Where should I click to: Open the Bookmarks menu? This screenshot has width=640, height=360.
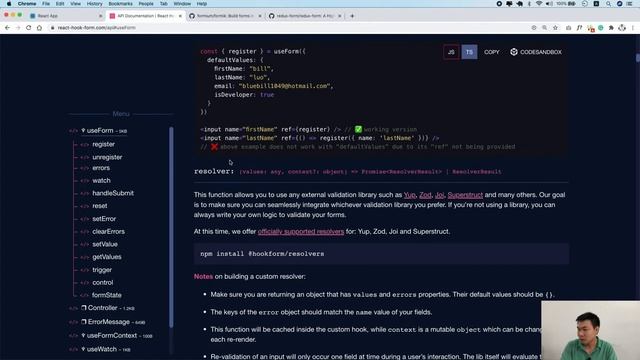click(120, 4)
